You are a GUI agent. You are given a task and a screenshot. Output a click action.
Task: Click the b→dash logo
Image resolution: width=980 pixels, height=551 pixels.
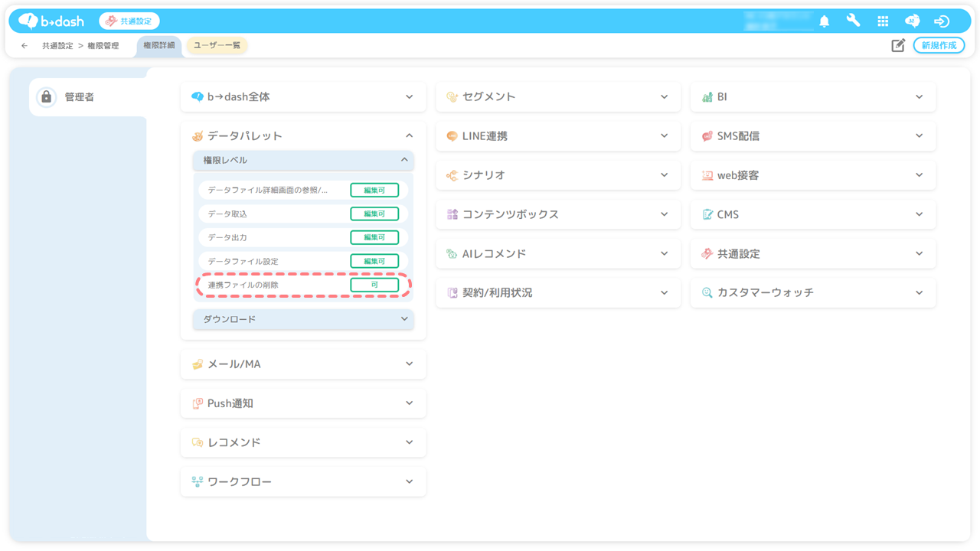coord(51,21)
